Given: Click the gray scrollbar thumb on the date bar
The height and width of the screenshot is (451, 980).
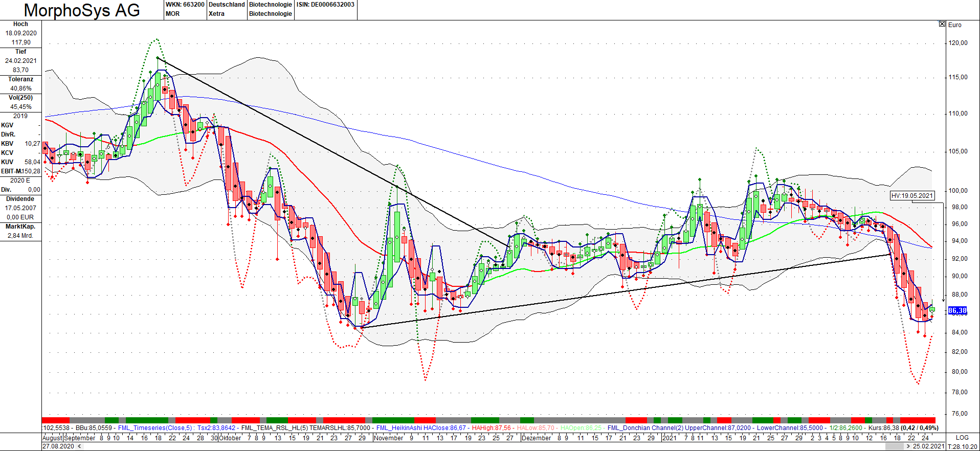Looking at the screenshot, I should coord(894,446).
